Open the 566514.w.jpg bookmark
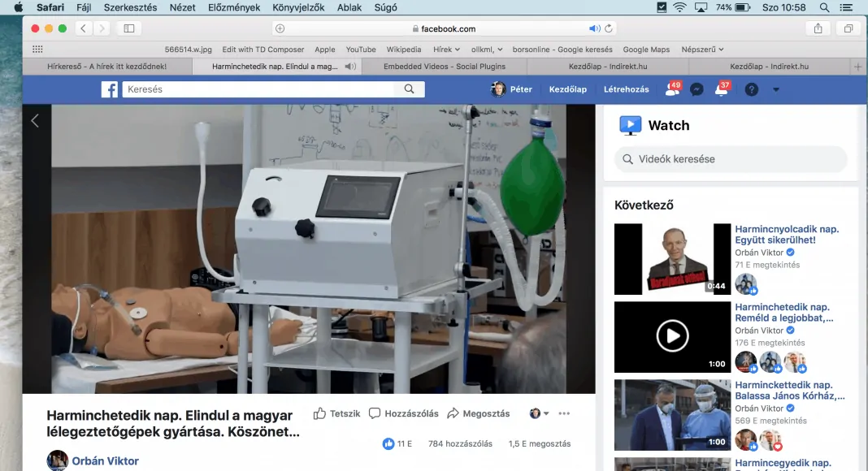 click(189, 50)
